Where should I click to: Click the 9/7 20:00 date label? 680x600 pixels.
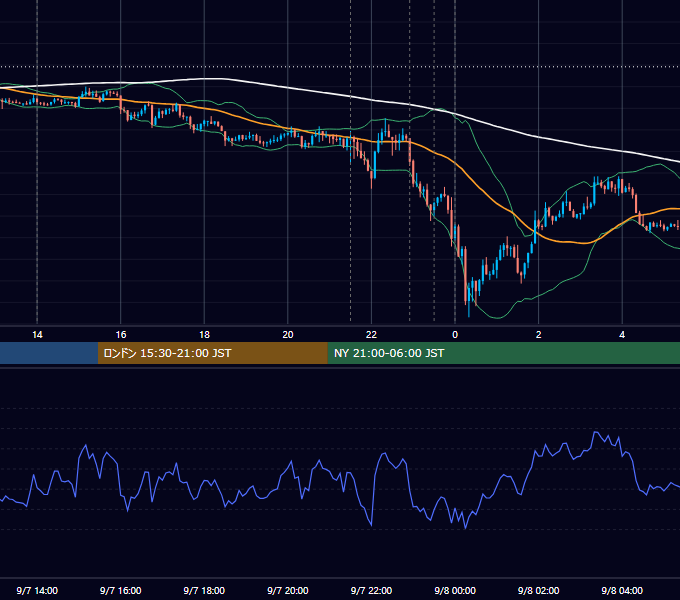point(288,590)
